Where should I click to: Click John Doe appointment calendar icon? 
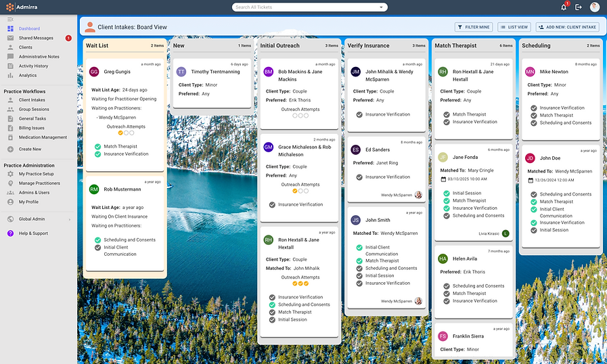point(531,181)
